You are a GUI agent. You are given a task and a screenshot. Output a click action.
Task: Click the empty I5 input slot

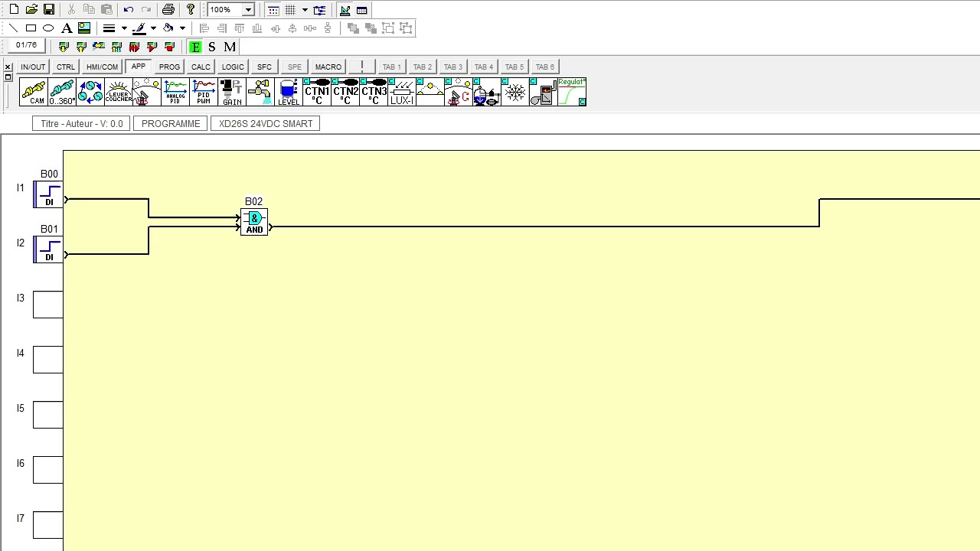click(x=48, y=415)
